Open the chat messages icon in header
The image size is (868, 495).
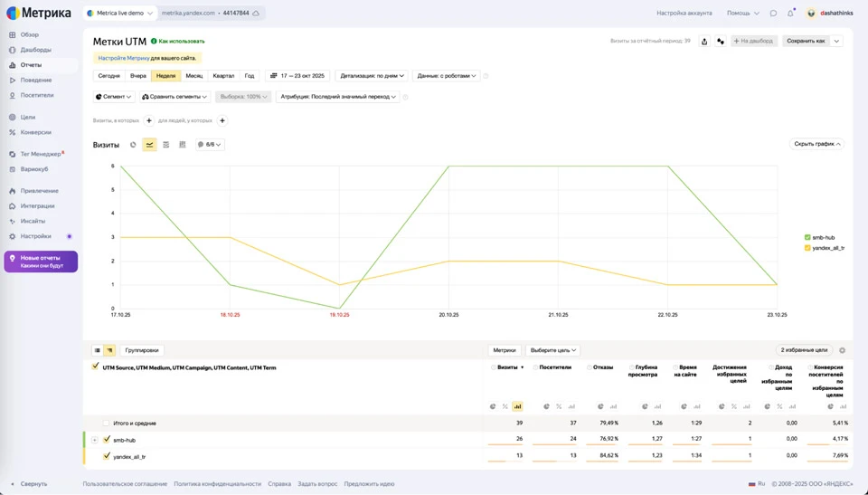(x=773, y=14)
